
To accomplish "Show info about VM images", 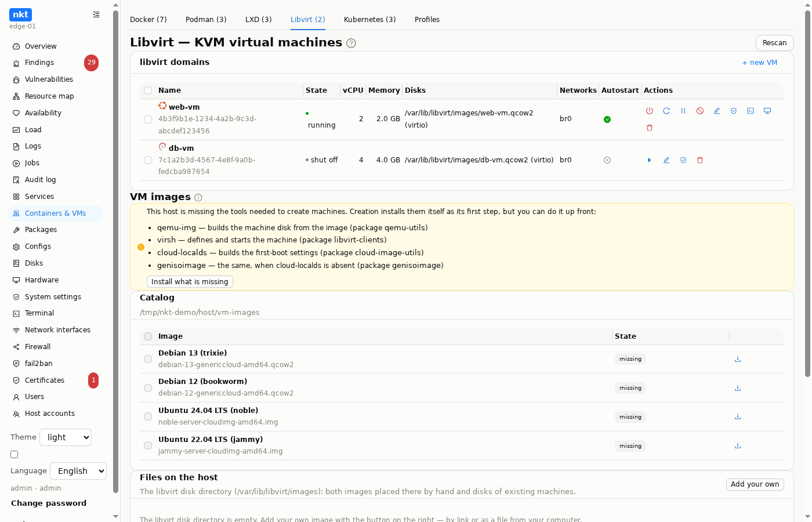I will 198,197.
